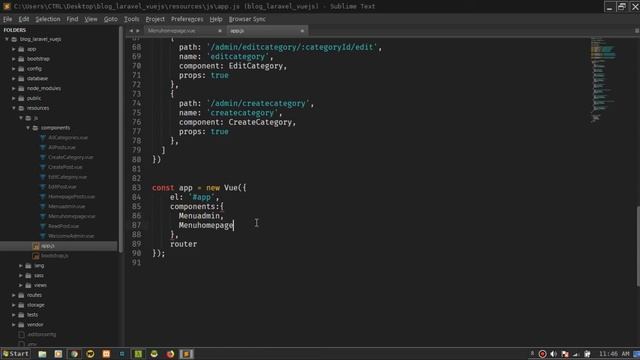The width and height of the screenshot is (640, 360).
Task: Expand the app folder arrow
Action: point(13,49)
